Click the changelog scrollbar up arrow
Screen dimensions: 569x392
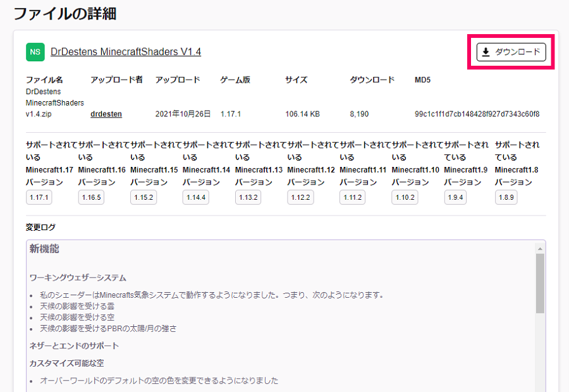tap(540, 248)
